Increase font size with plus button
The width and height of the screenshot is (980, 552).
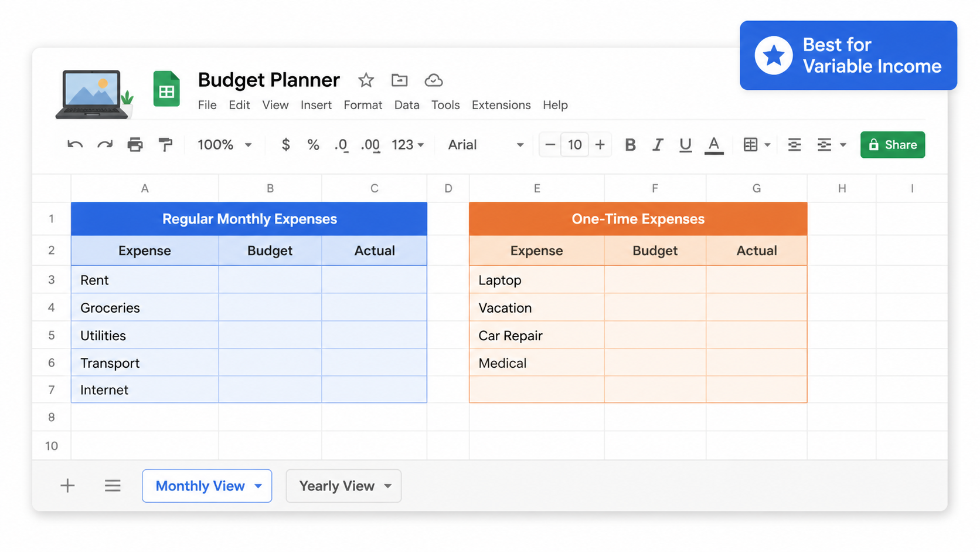point(600,144)
